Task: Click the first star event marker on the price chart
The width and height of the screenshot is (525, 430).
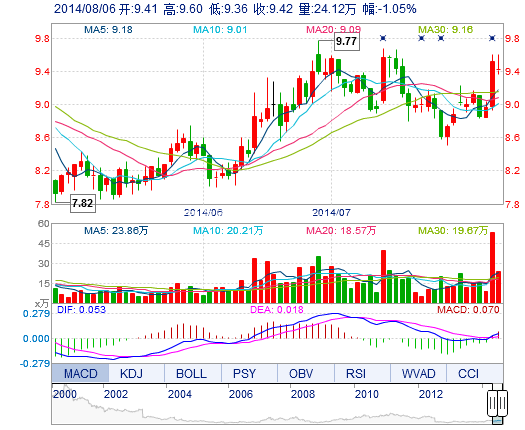Action: pyautogui.click(x=383, y=38)
